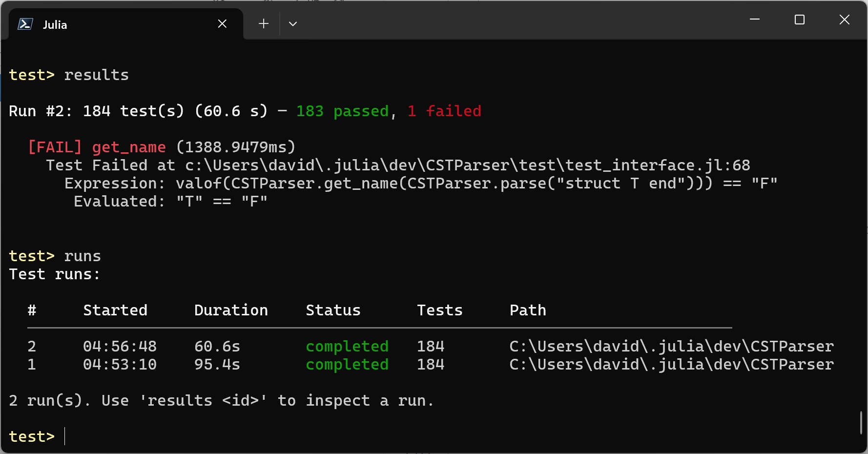This screenshot has width=868, height=454.
Task: Click the Evaluated comparison line
Action: [170, 201]
